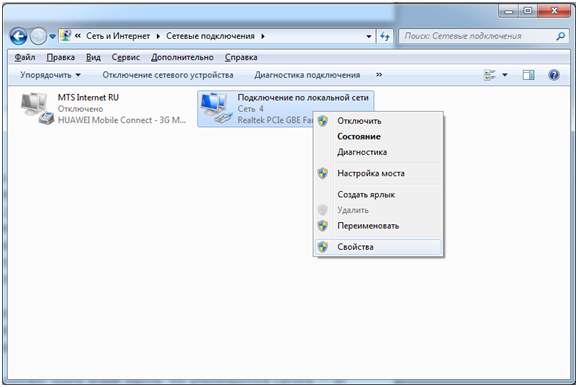Click shield icon next to 'Свойства'
Image resolution: width=578 pixels, height=387 pixels.
click(x=323, y=247)
